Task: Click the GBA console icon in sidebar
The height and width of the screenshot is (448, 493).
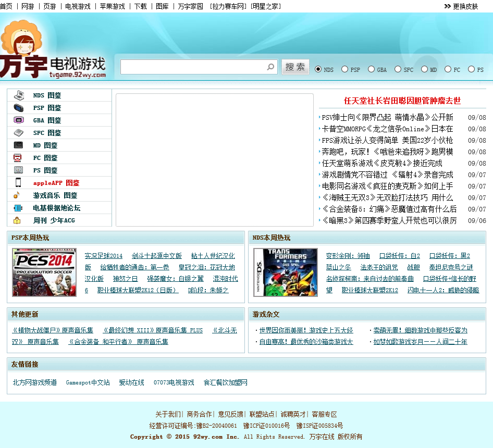Action: click(x=19, y=120)
